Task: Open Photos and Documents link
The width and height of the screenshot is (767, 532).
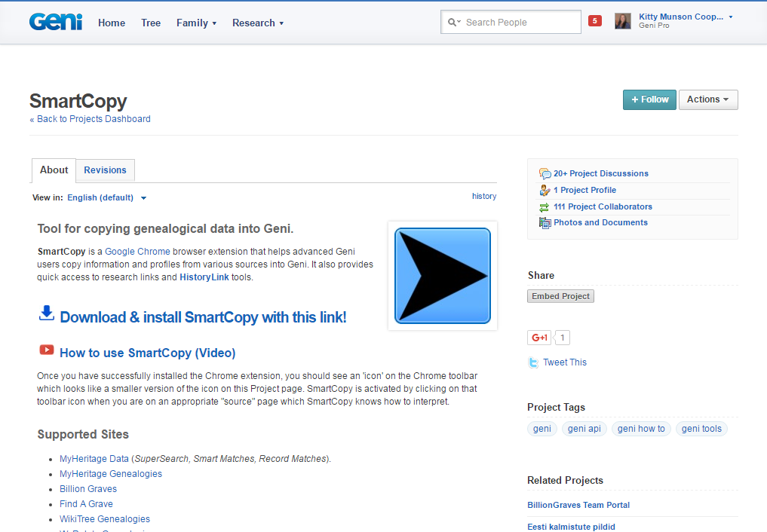Action: 600,222
